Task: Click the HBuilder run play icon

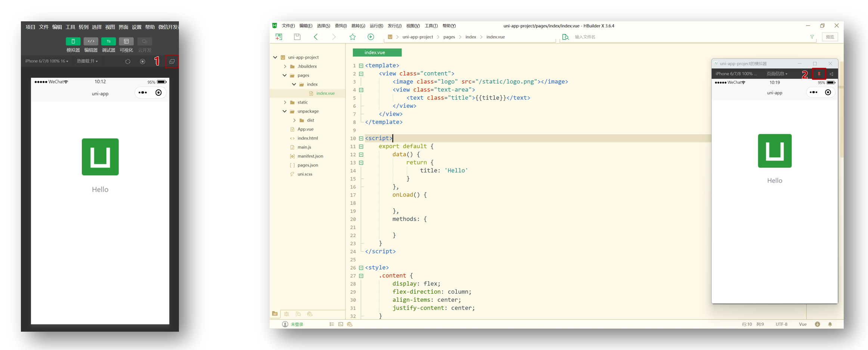Action: point(371,37)
